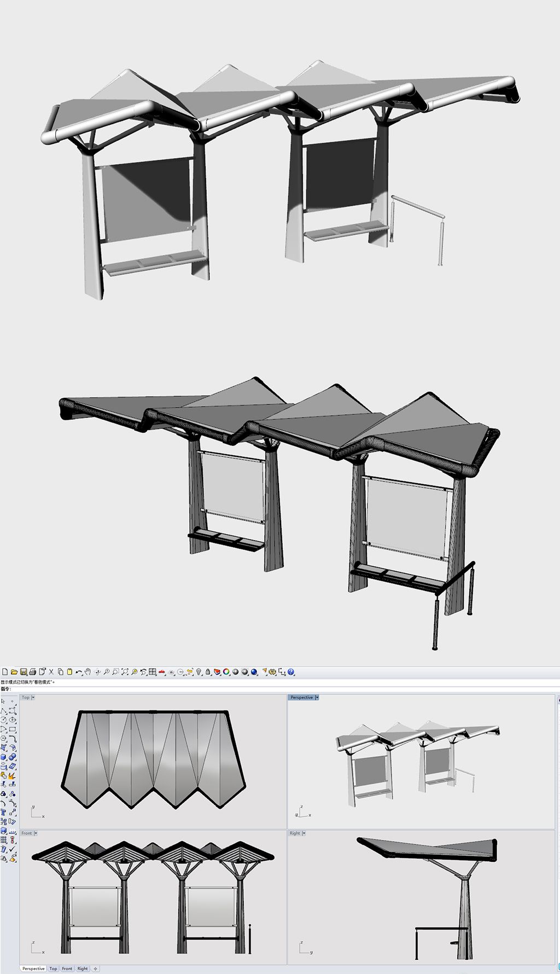560x974 pixels.
Task: Choose the selection arrow tool
Action: click(3, 701)
